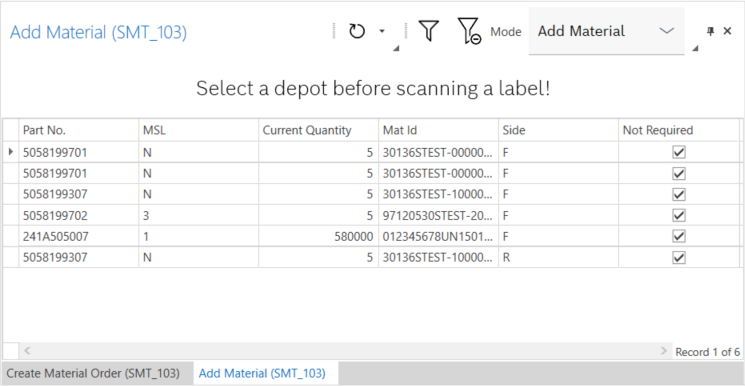Screen dimensions: 745x386
Task: Open the refresh dropdown arrow
Action: [382, 31]
